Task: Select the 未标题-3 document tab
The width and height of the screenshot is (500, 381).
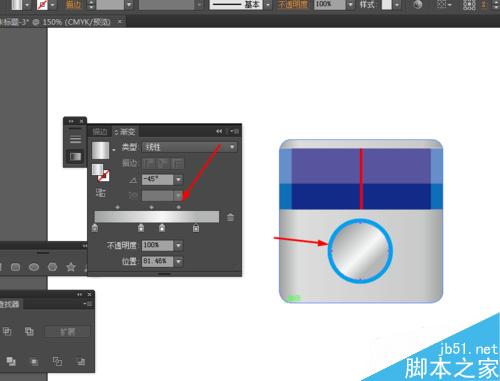Action: (x=55, y=22)
